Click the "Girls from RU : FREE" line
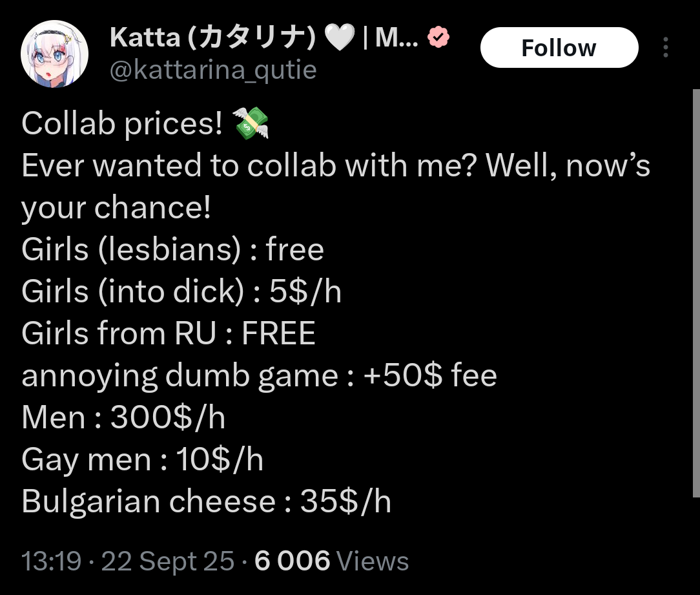Image resolution: width=700 pixels, height=595 pixels. tap(168, 334)
